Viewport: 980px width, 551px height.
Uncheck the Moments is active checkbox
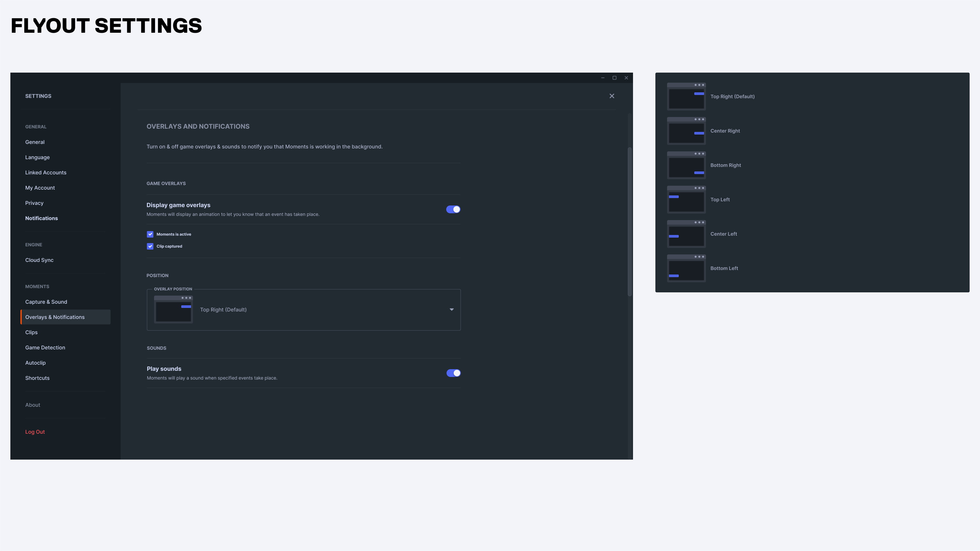point(150,234)
